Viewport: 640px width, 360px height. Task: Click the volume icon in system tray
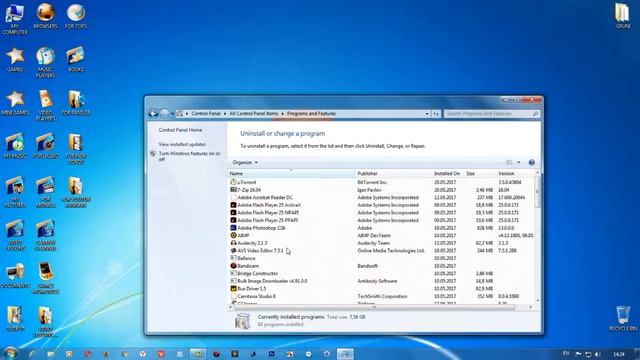tap(598, 354)
